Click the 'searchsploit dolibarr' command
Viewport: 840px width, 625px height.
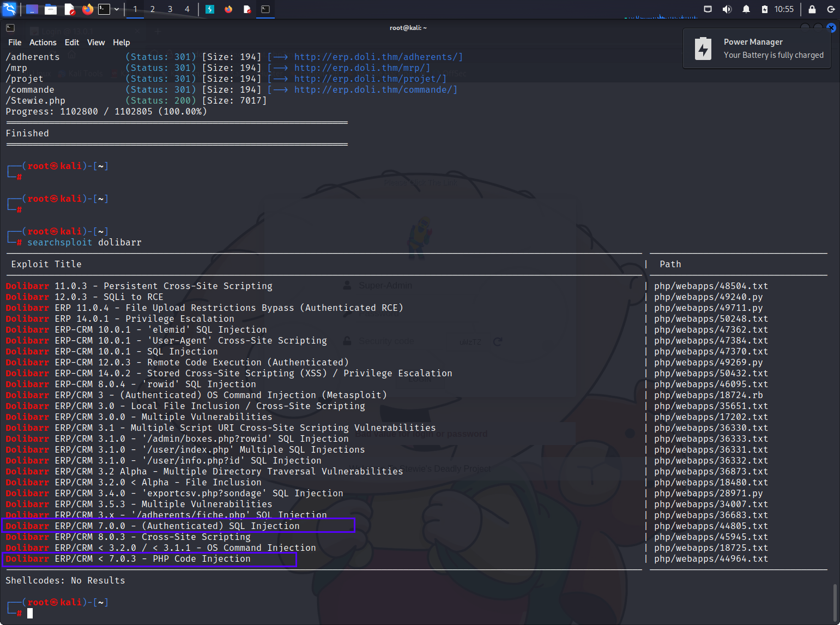tap(84, 242)
